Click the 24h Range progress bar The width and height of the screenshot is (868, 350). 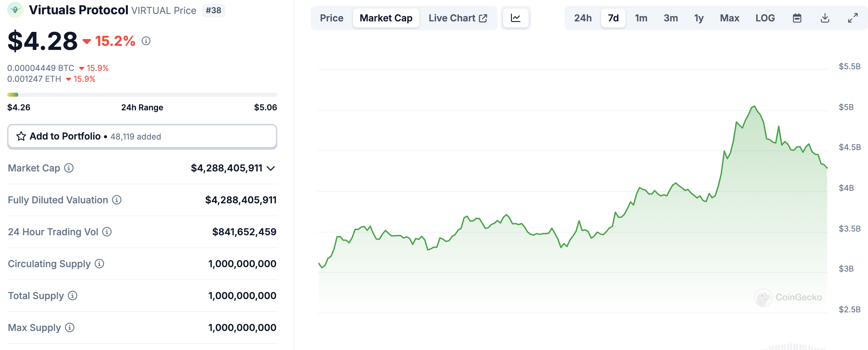[142, 95]
